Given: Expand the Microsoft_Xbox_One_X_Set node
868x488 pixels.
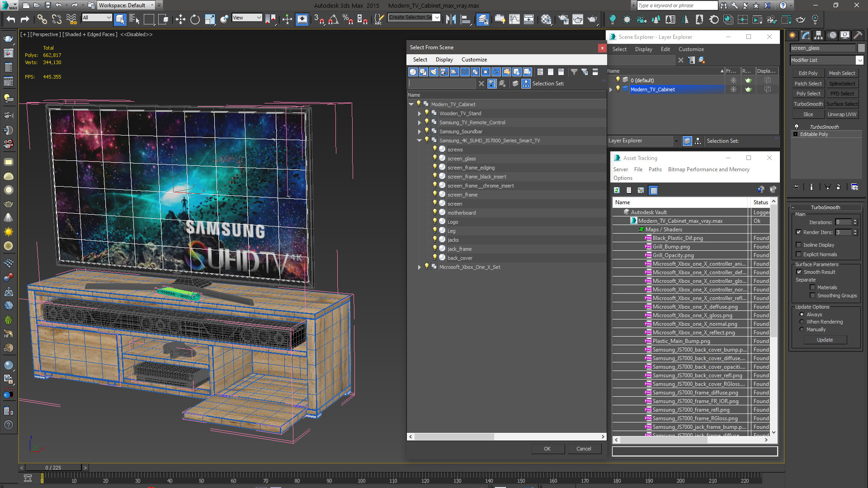Looking at the screenshot, I should 420,267.
